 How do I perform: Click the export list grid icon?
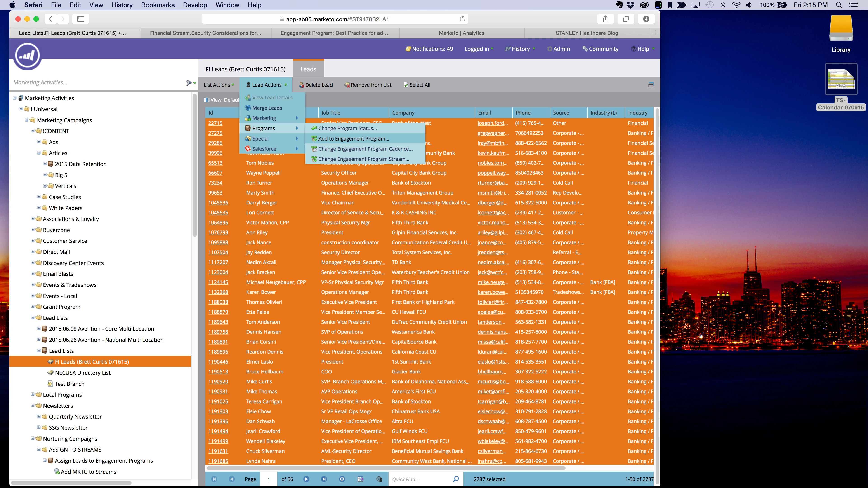pos(360,479)
